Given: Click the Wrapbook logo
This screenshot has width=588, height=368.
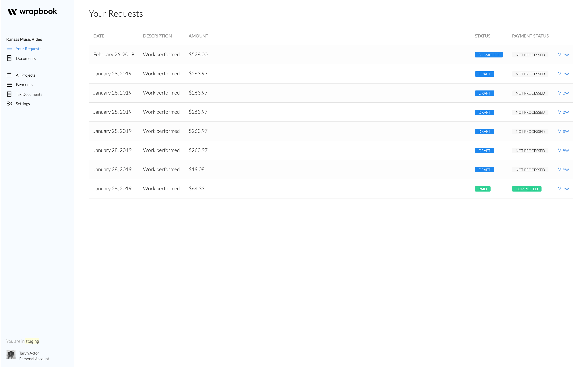Looking at the screenshot, I should click(32, 12).
